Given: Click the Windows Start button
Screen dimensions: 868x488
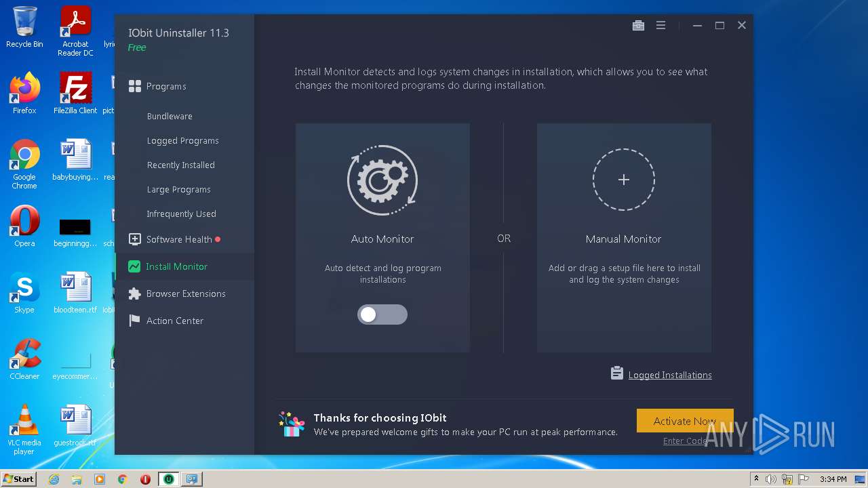Looking at the screenshot, I should 18,479.
